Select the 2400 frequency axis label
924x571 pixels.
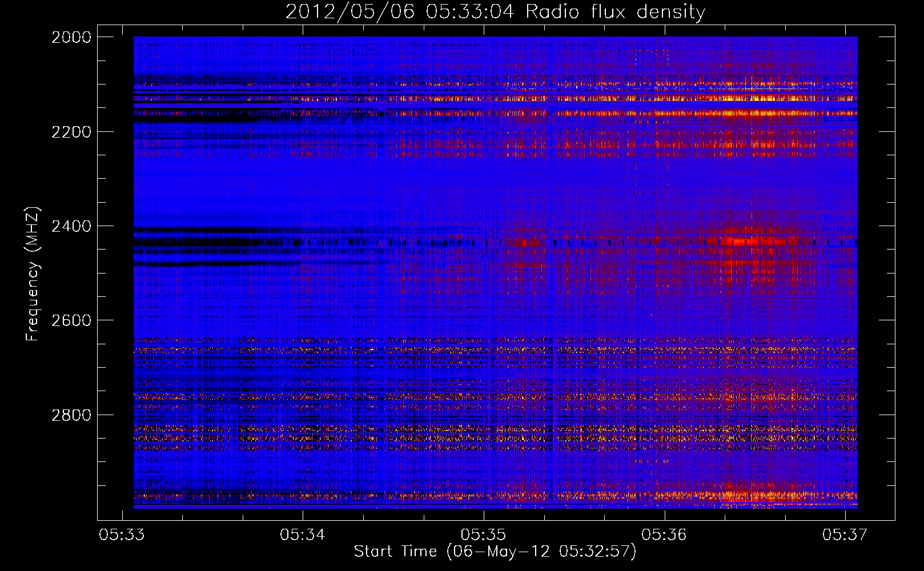[71, 226]
